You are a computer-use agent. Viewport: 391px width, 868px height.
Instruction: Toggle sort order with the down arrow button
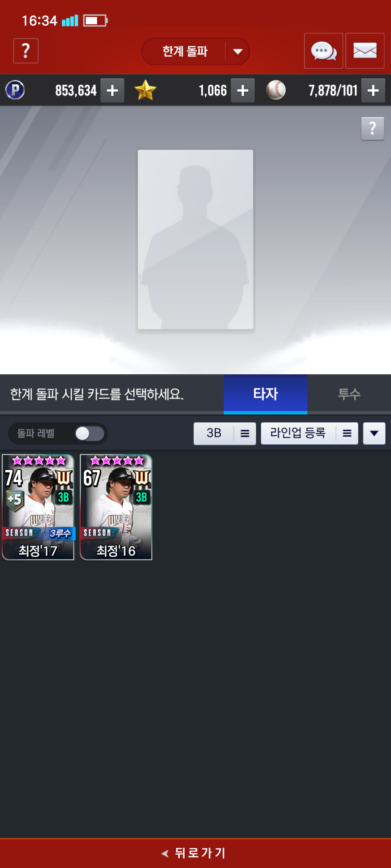pos(374,433)
